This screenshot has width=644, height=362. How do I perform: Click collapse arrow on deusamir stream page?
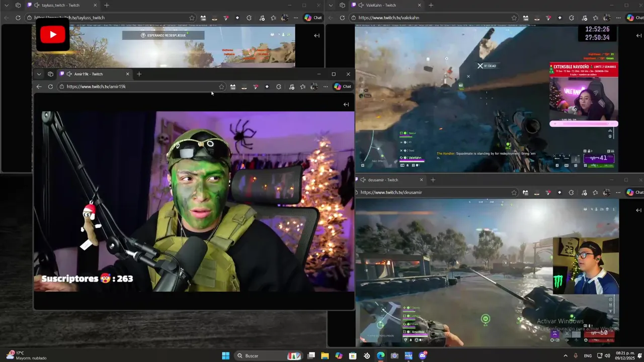click(639, 210)
